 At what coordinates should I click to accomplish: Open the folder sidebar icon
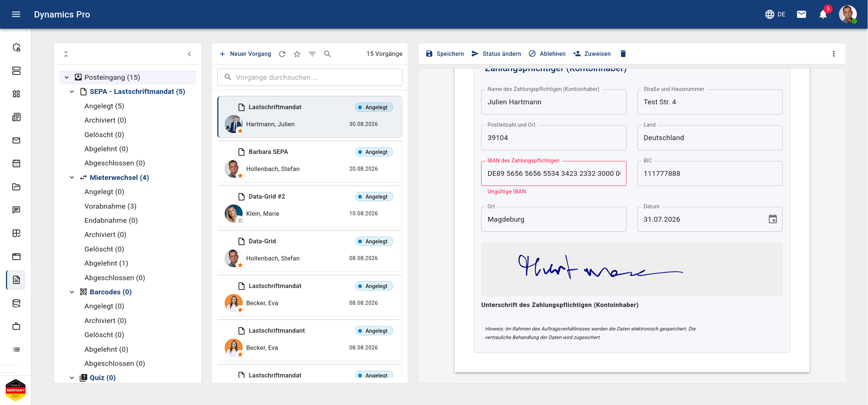(x=16, y=187)
